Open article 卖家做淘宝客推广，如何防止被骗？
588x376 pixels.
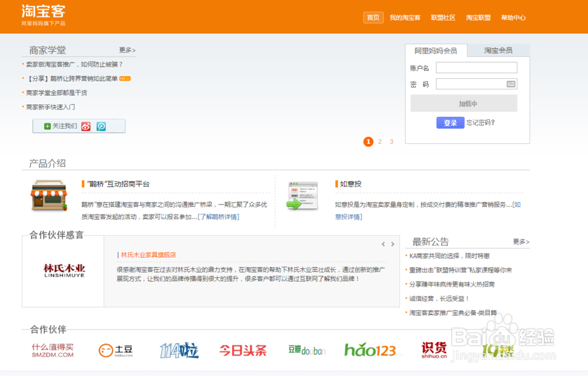75,65
